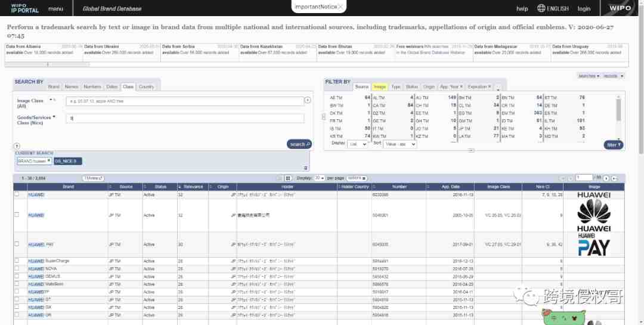The height and width of the screenshot is (325, 644).
Task: Select the GS_NICE 9 search chip
Action: pyautogui.click(x=68, y=161)
